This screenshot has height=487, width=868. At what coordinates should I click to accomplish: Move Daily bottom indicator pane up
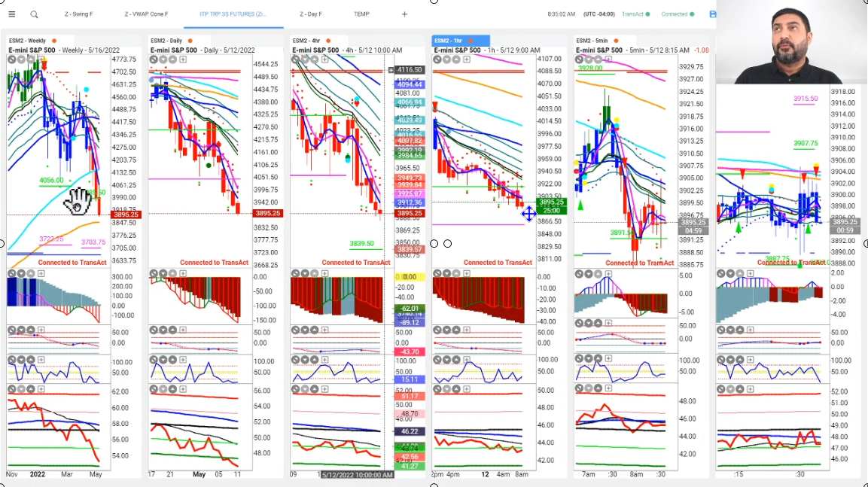172,389
